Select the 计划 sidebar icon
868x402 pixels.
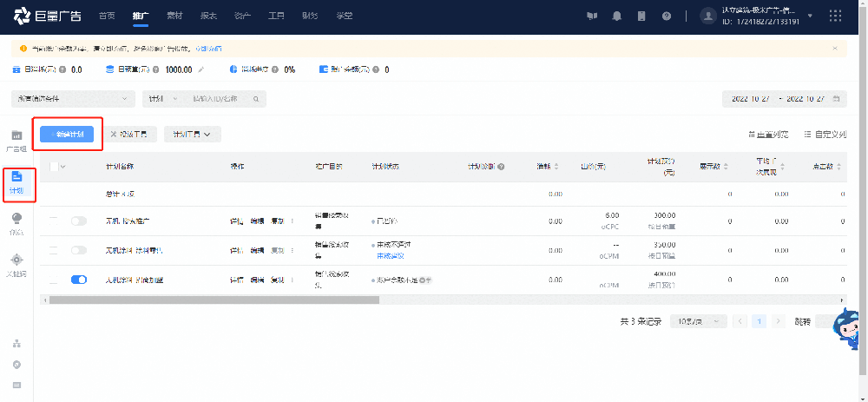click(x=18, y=183)
